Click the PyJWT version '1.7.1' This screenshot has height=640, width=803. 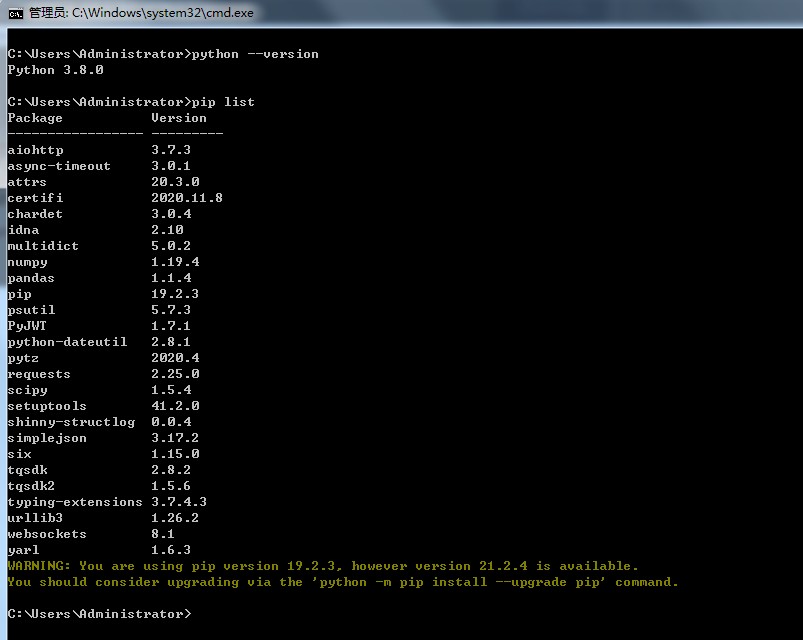[x=171, y=326]
